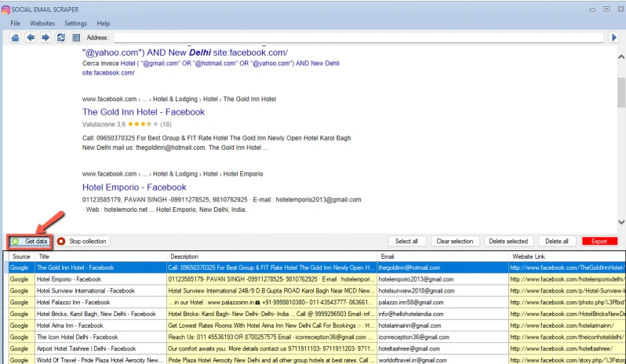Go back with the left arrow icon

tap(31, 37)
